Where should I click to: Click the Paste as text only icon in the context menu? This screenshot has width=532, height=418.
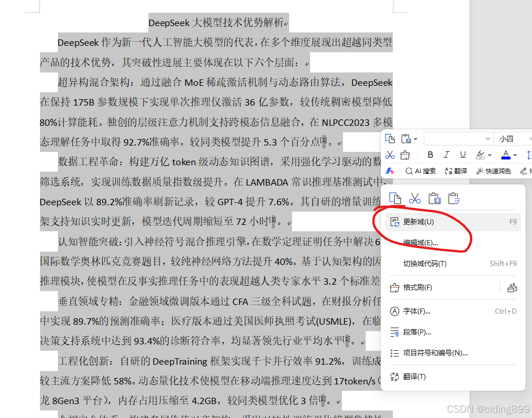click(454, 198)
